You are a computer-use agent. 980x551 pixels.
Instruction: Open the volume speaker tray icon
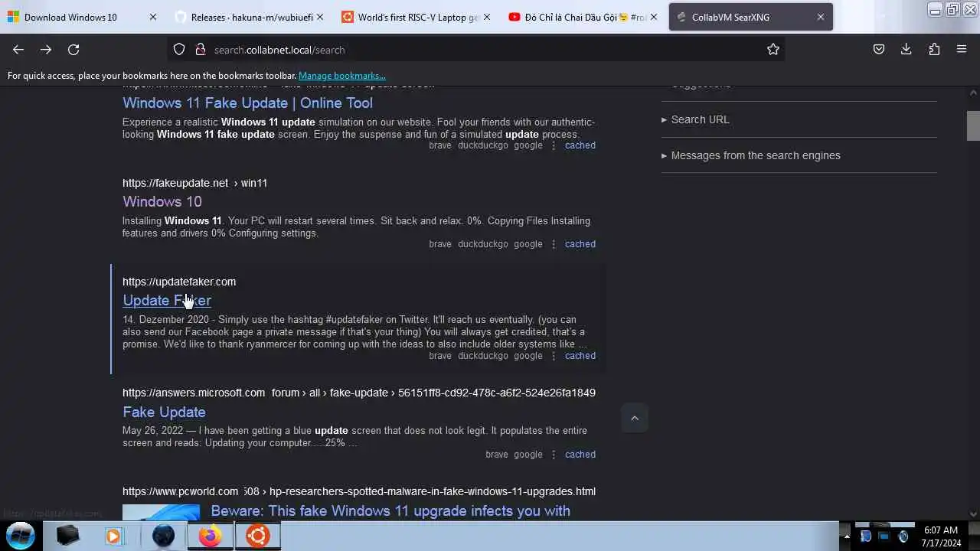[903, 536]
